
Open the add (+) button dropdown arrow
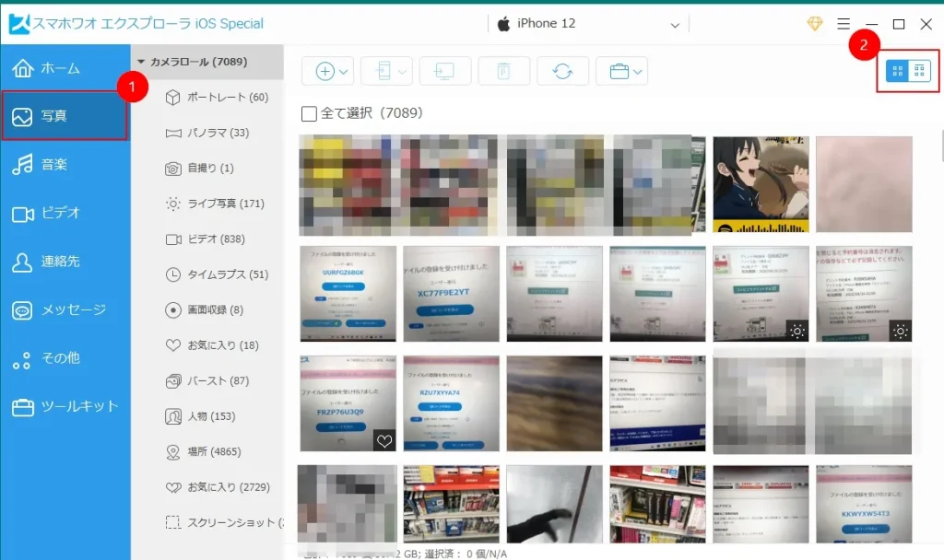pos(343,70)
